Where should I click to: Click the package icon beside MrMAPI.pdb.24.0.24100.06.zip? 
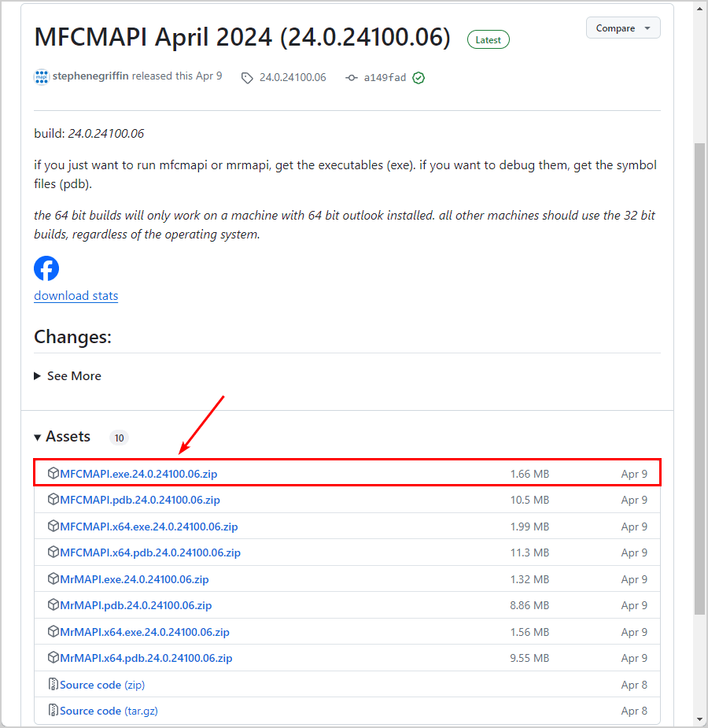[53, 605]
